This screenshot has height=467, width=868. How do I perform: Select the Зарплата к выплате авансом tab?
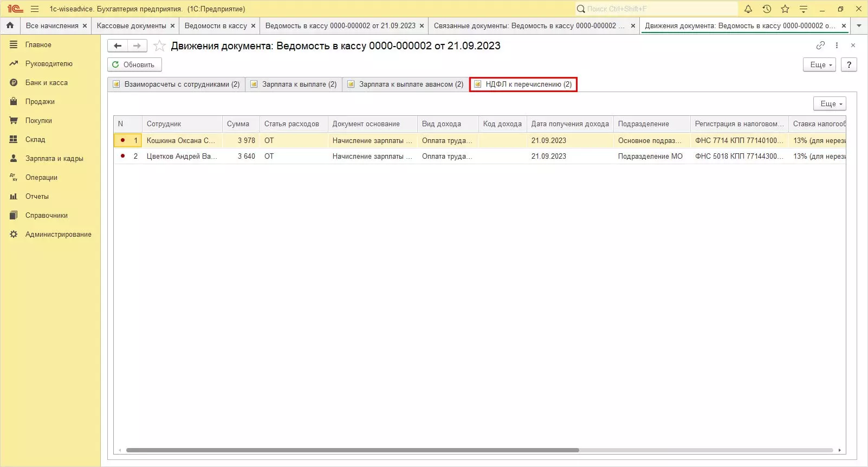(x=405, y=85)
